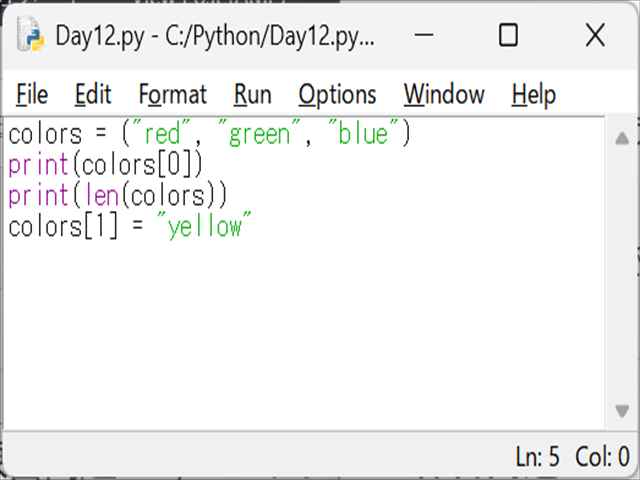Close the Day12.py editor window
Image resolution: width=640 pixels, height=480 pixels.
tap(595, 35)
